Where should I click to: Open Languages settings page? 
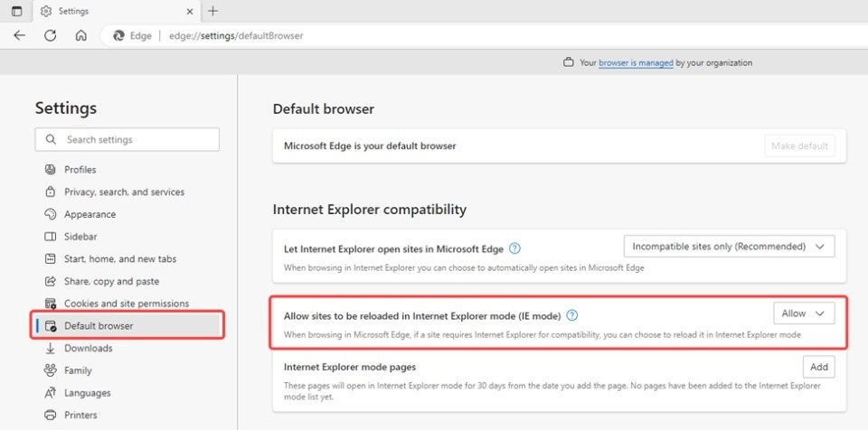87,393
